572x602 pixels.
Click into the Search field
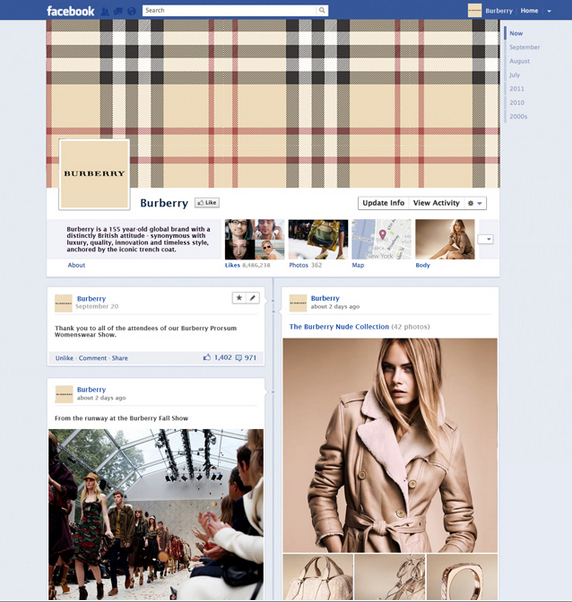pos(230,10)
